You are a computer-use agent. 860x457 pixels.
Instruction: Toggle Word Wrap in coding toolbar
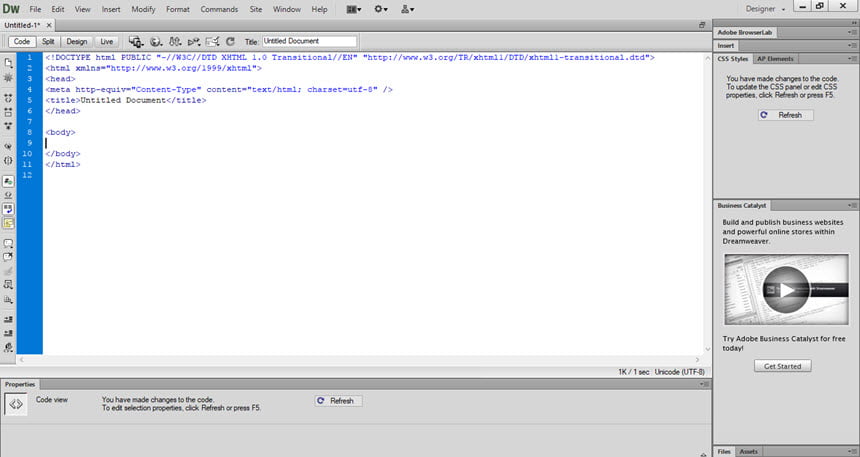tap(8, 209)
